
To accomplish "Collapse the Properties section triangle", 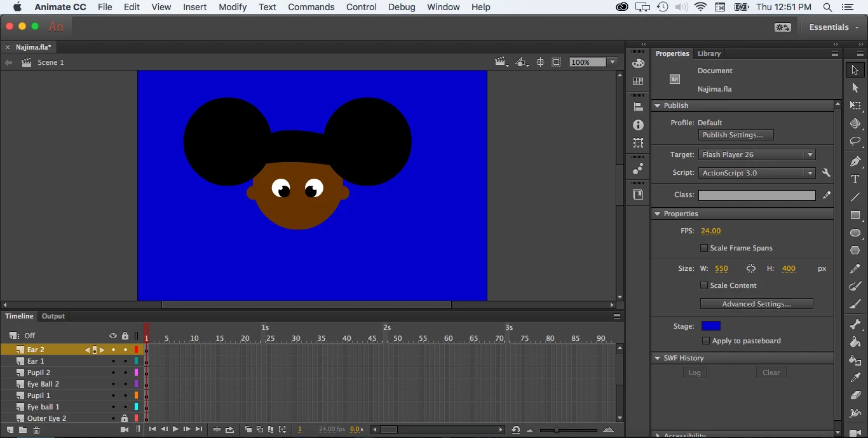I will (x=657, y=214).
